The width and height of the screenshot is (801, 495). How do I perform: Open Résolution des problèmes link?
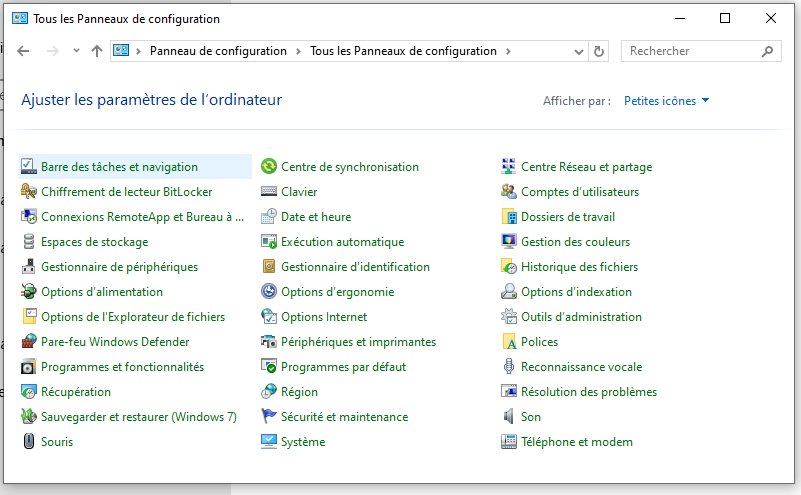(x=589, y=392)
